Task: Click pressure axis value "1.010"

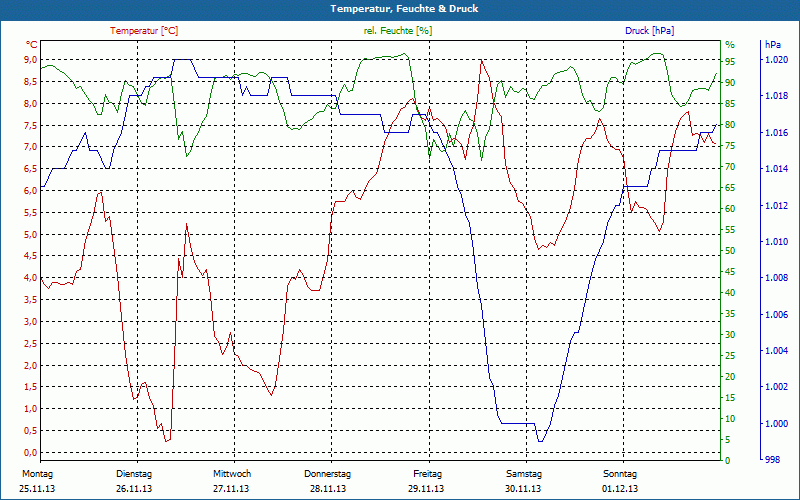Action: click(x=776, y=242)
